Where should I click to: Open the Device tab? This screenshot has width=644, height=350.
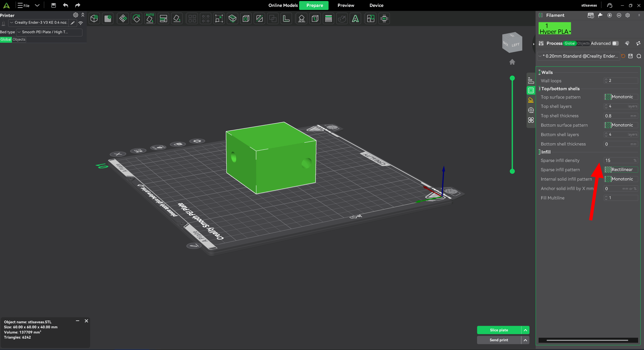[x=376, y=5]
